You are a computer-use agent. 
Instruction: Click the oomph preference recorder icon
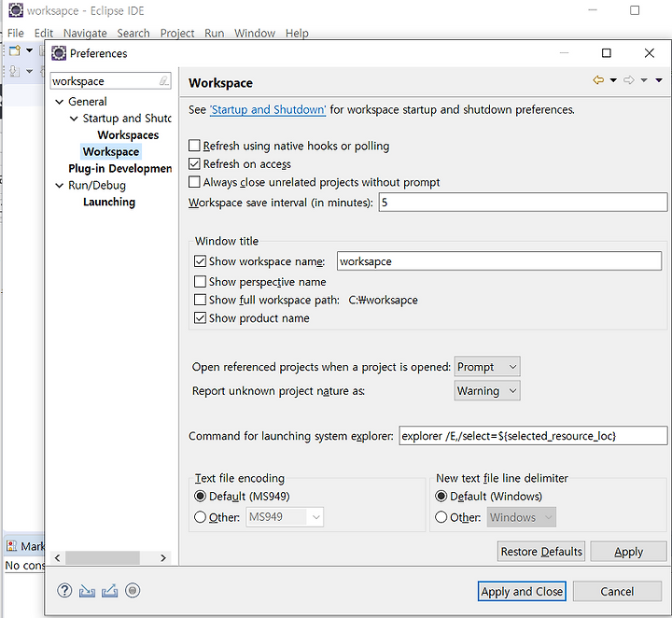tap(133, 591)
